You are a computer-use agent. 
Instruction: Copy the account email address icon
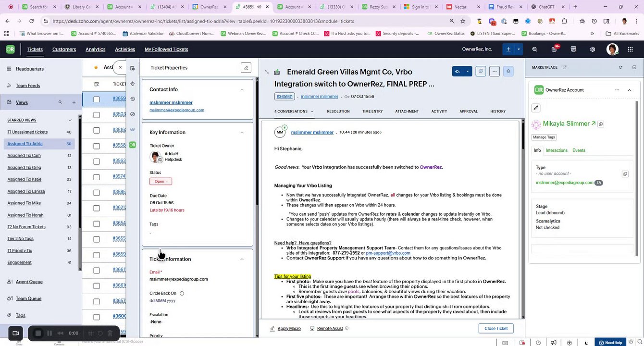pos(625,174)
